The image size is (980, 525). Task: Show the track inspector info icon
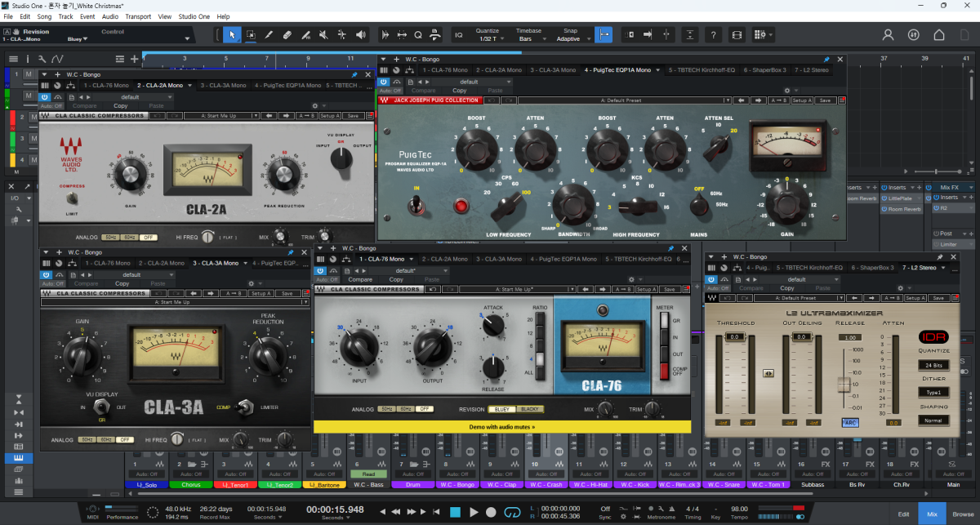coord(28,60)
